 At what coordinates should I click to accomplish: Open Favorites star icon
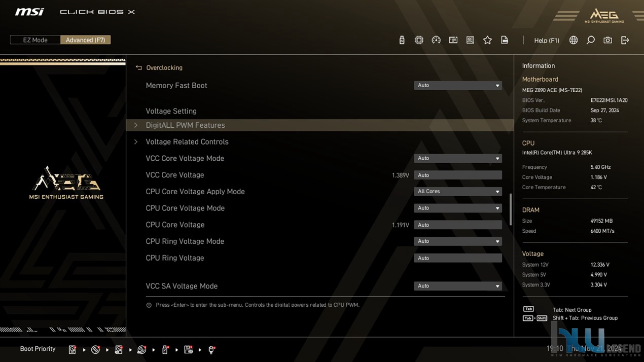pyautogui.click(x=487, y=40)
